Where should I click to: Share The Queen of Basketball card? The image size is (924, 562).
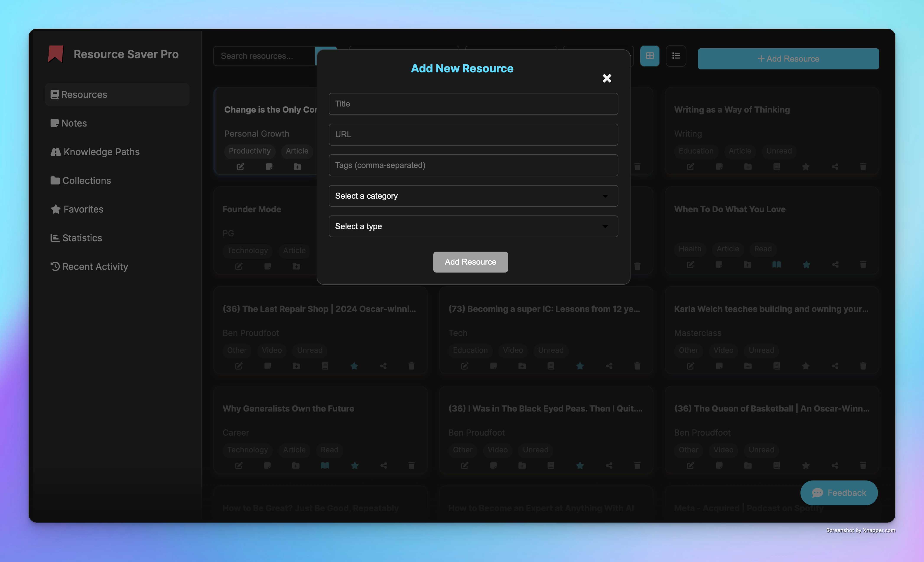835,466
